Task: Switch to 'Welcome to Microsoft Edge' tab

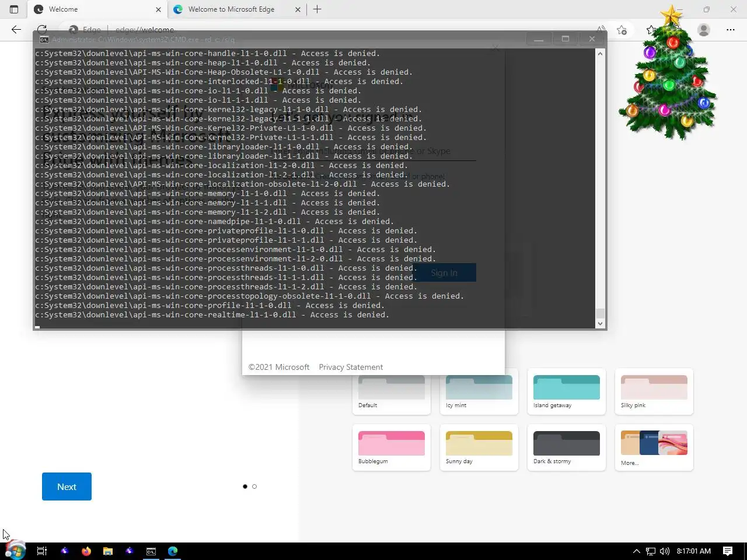Action: (238, 9)
